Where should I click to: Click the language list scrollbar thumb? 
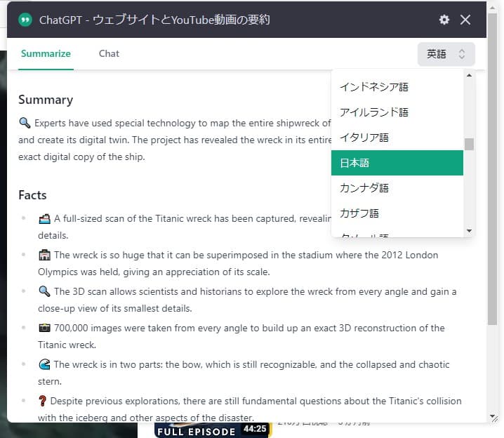coord(469,145)
